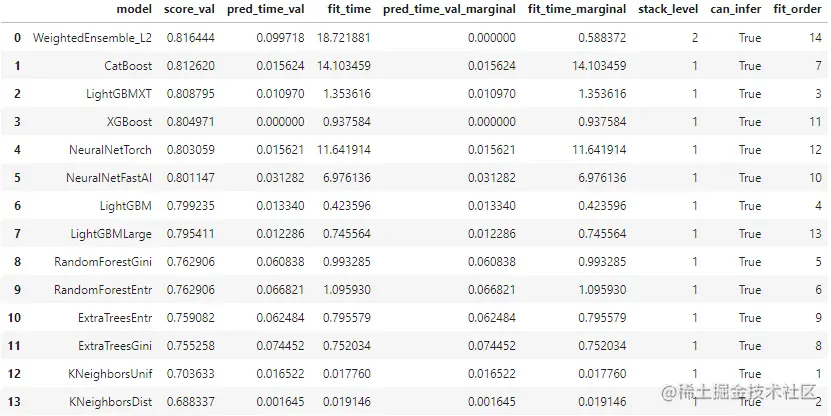Click score value 0.795411
Image resolution: width=831 pixels, height=416 pixels.
coord(191,234)
